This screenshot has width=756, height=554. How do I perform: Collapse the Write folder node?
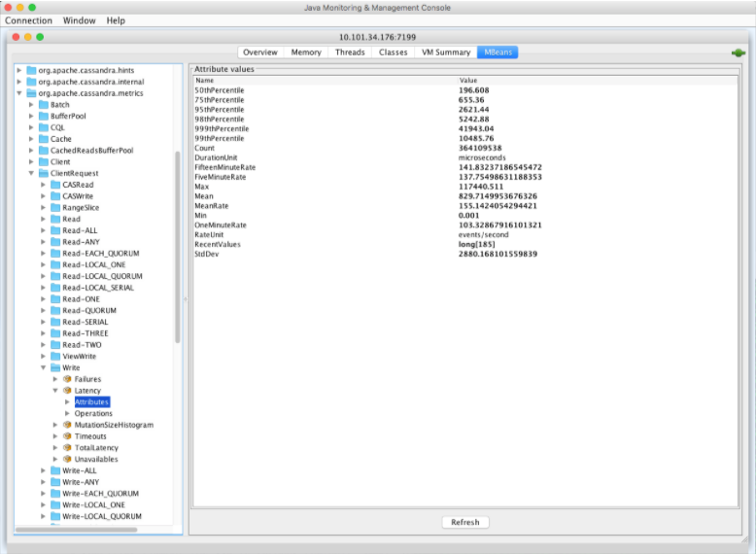click(x=44, y=367)
